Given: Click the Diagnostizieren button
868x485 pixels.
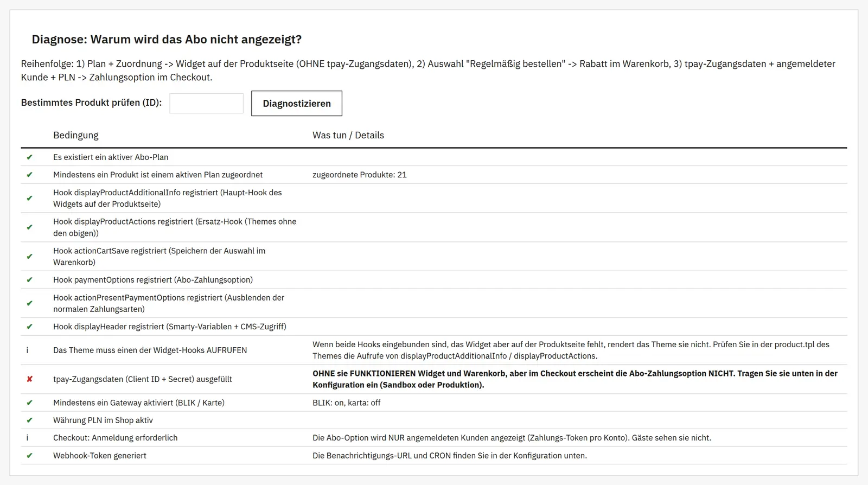Looking at the screenshot, I should click(x=297, y=103).
